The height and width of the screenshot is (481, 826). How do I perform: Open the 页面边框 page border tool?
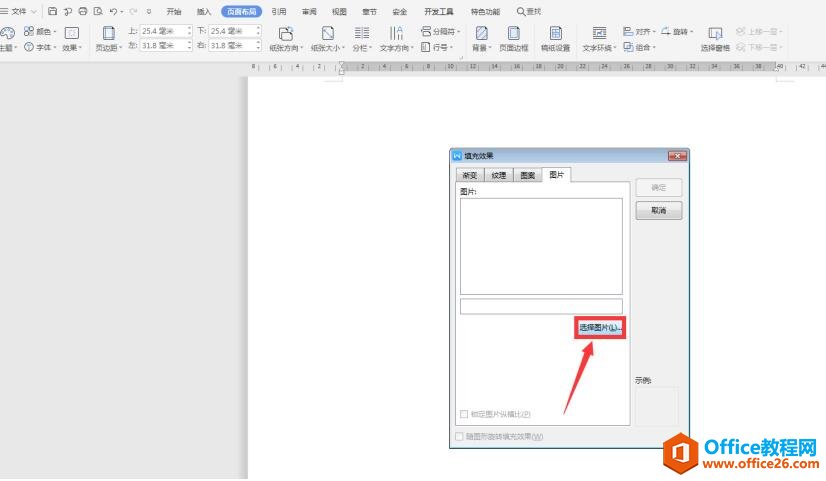point(513,34)
